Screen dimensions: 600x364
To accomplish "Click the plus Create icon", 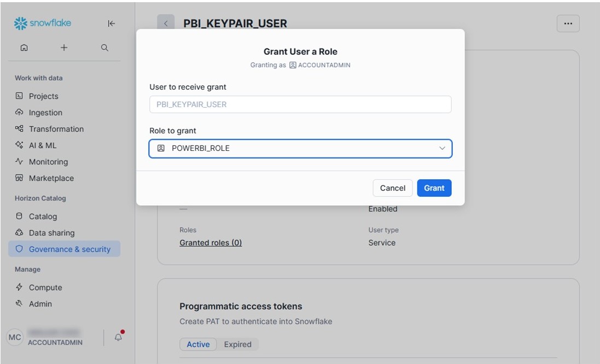I will (64, 48).
